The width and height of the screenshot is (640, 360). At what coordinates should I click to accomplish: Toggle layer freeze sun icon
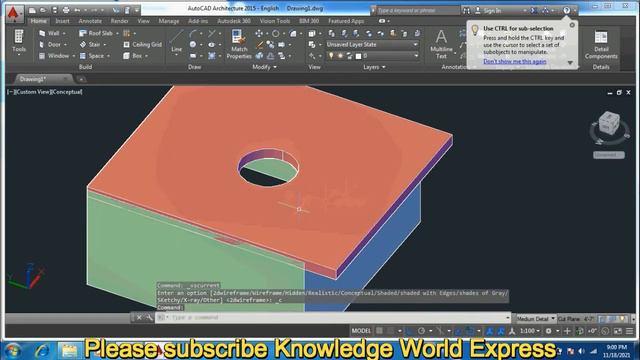(x=340, y=56)
